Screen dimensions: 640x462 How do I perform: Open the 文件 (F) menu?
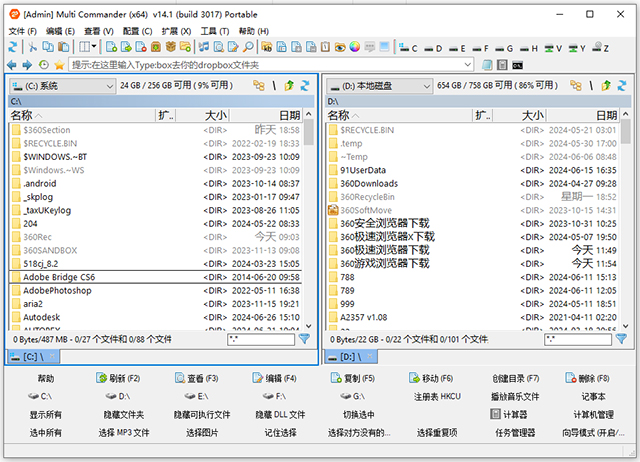coord(22,31)
